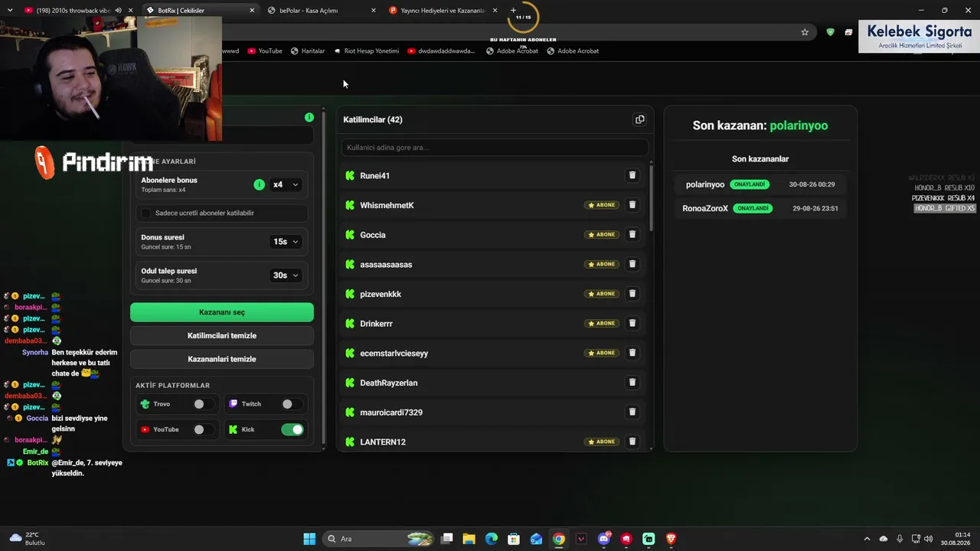
Task: Click winner 'polarinyoo' in Son kazananlar list
Action: click(705, 184)
